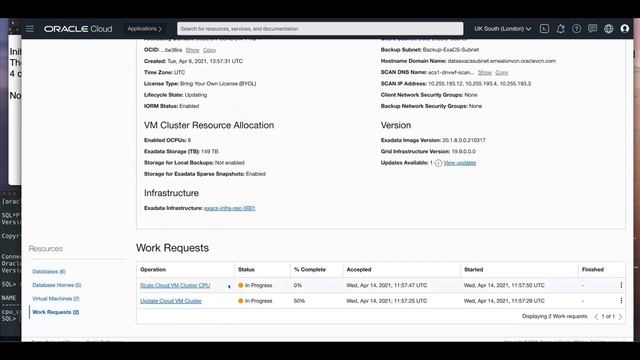
Task: Show the full SCAN DNS Name
Action: point(484,72)
